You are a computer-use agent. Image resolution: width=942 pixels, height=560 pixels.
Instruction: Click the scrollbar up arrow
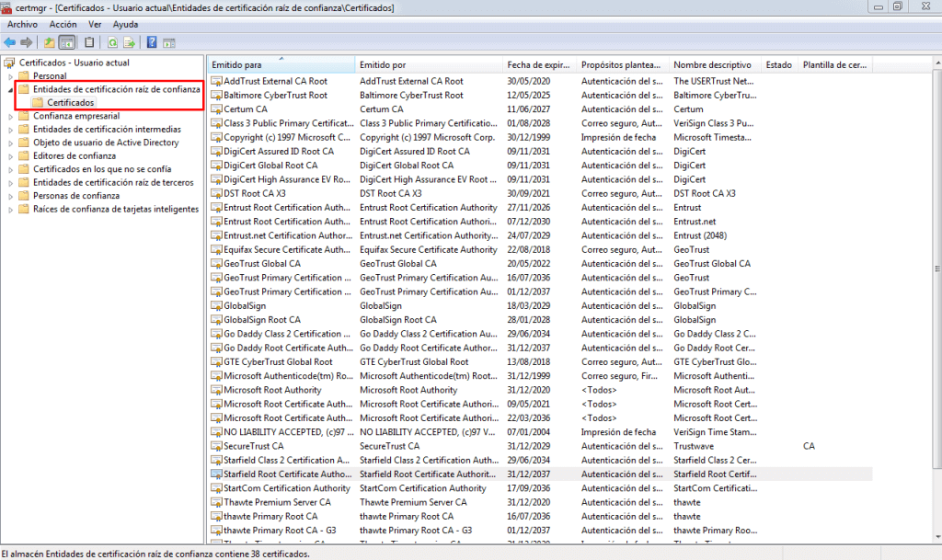[x=937, y=63]
